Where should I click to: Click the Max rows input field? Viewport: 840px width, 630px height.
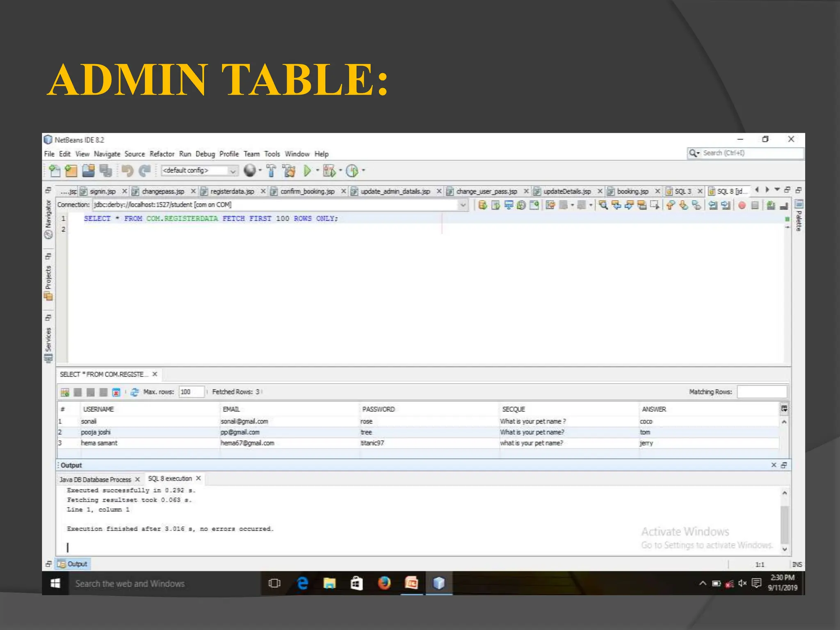(x=191, y=392)
